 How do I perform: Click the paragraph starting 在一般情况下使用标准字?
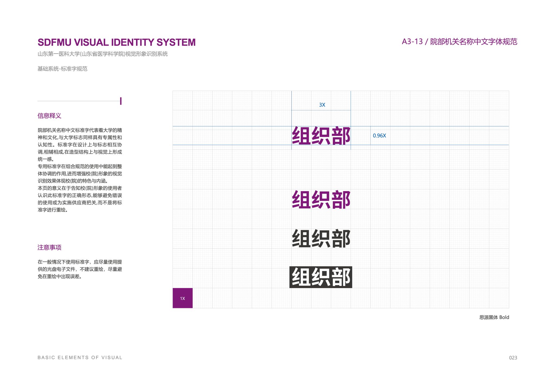coord(80,269)
